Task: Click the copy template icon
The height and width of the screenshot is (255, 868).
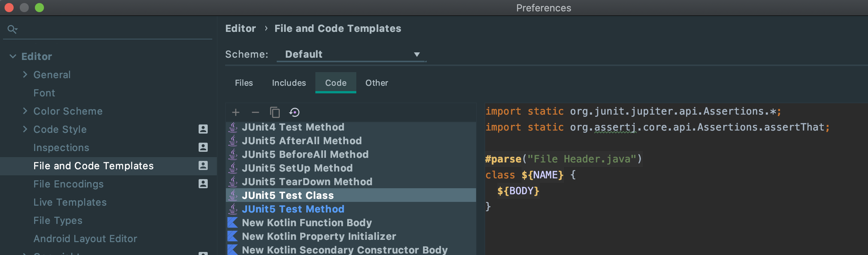Action: coord(275,112)
